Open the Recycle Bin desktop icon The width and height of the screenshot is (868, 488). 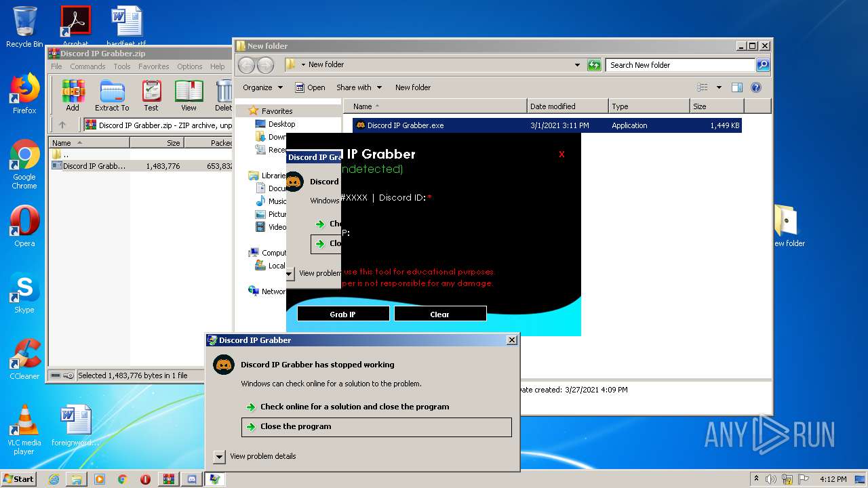[x=24, y=27]
